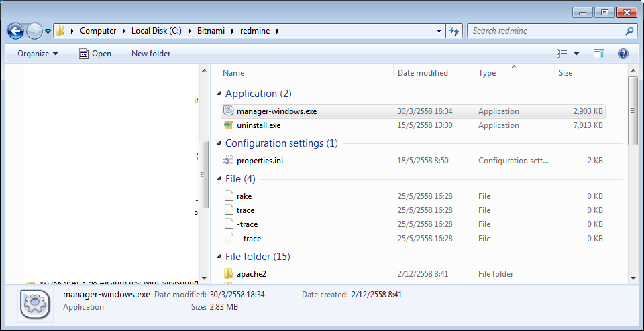The height and width of the screenshot is (331, 644).
Task: Click file list scrollbar up arrow
Action: coord(633,70)
